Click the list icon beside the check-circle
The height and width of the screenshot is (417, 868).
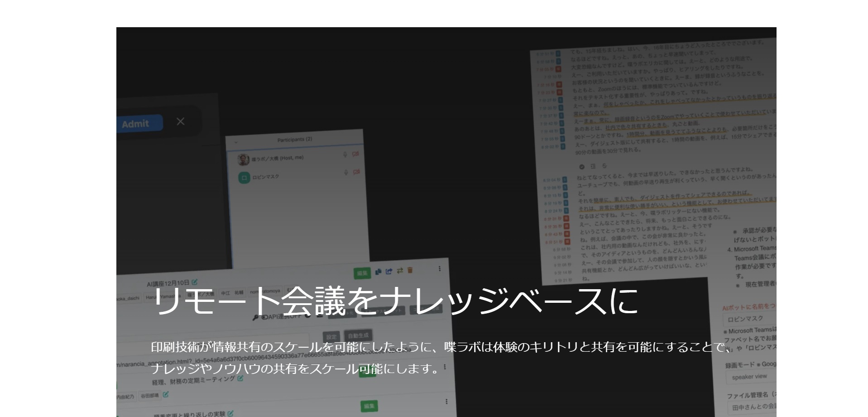593,166
